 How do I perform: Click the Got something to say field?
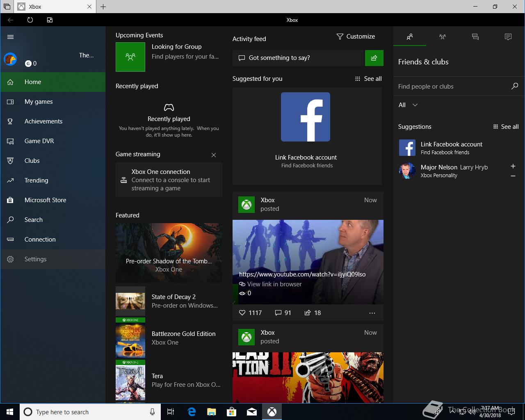299,58
